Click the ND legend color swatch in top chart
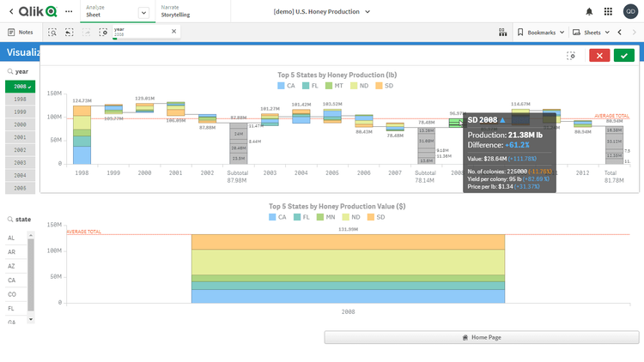Viewport: 644px width, 362px height. pyautogui.click(x=354, y=86)
